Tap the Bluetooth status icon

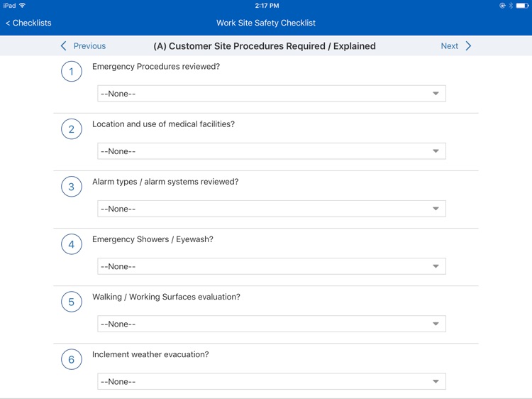pyautogui.click(x=511, y=5)
